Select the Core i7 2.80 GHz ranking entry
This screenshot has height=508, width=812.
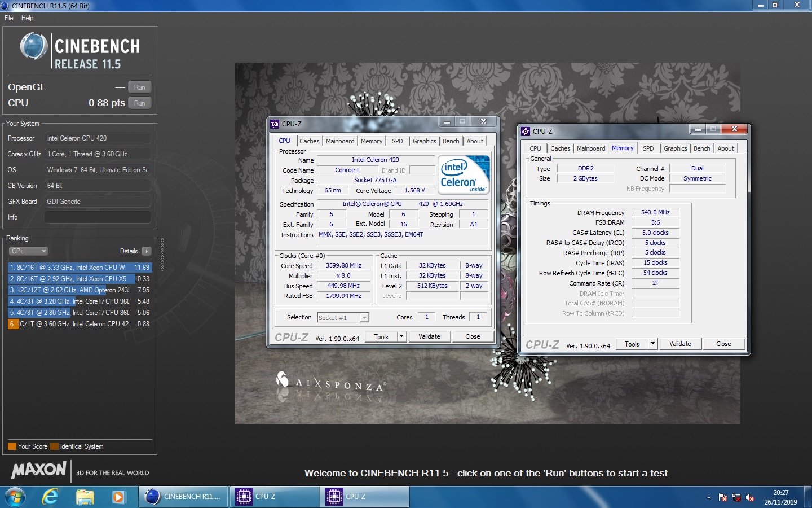pos(80,313)
